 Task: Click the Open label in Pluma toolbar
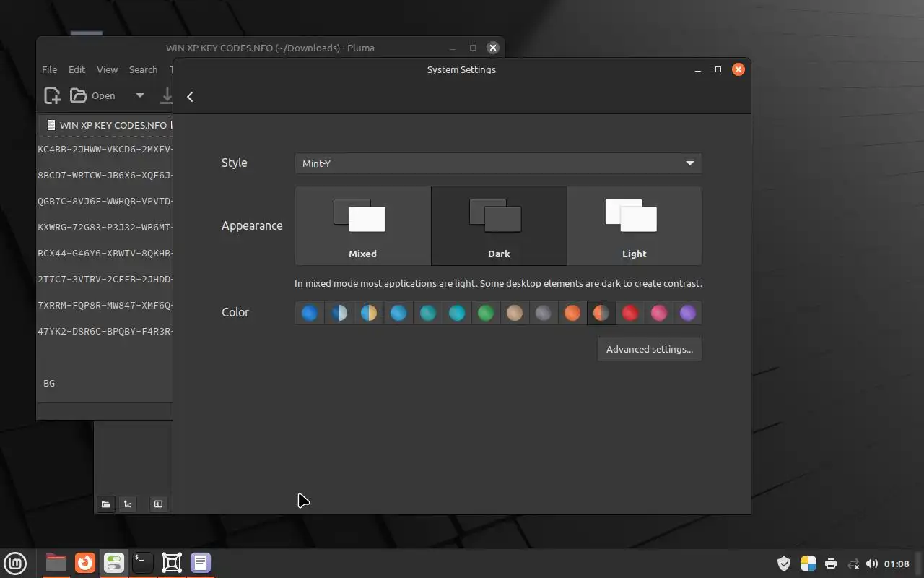click(x=103, y=95)
